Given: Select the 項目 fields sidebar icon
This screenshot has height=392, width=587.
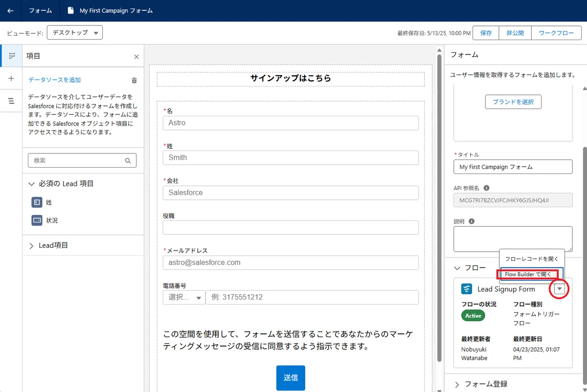Looking at the screenshot, I should tap(12, 56).
